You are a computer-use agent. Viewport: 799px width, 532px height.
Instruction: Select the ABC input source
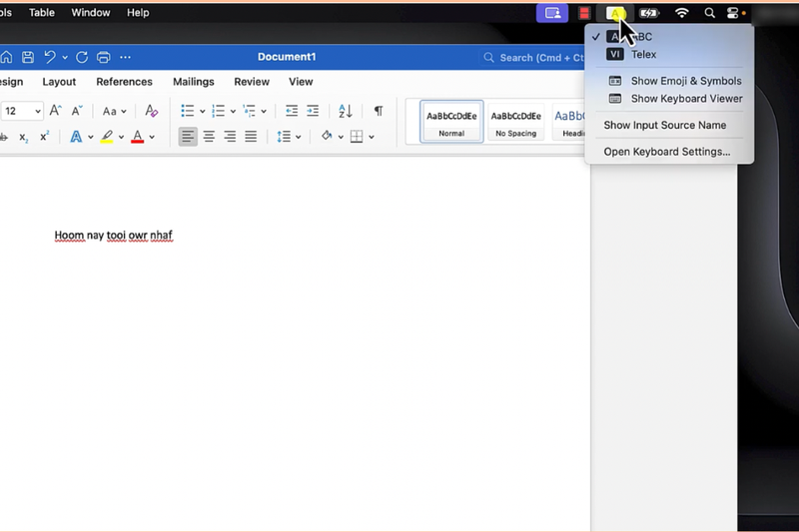coord(669,37)
